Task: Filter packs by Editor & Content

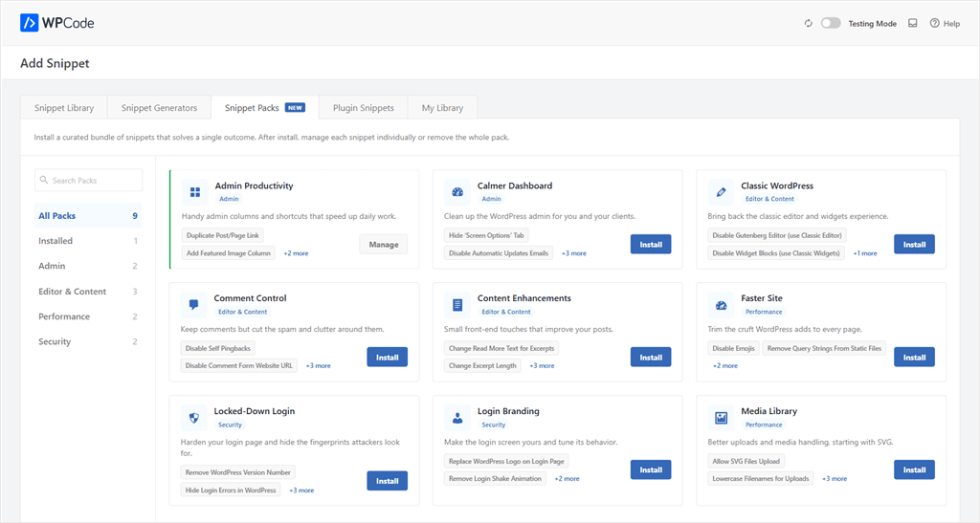Action: tap(88, 291)
